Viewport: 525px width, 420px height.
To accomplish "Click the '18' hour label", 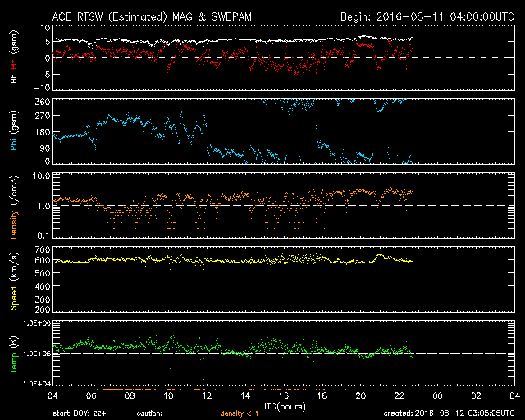I will tap(322, 396).
